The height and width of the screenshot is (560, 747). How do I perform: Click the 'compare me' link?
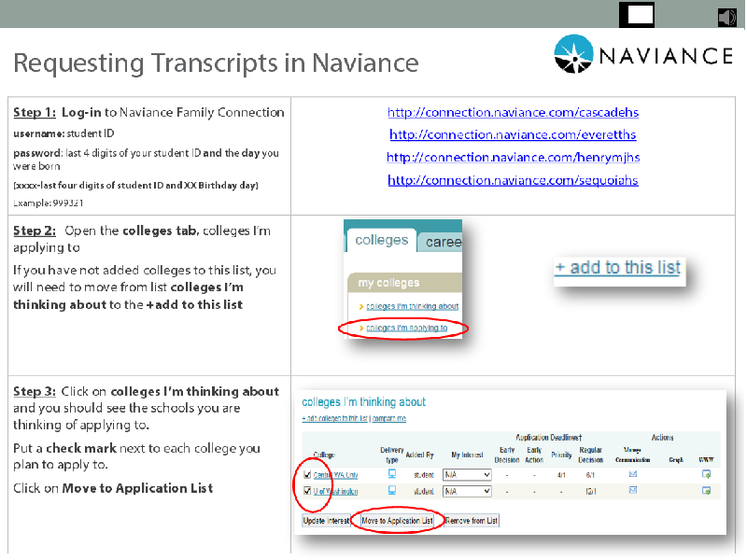point(389,418)
